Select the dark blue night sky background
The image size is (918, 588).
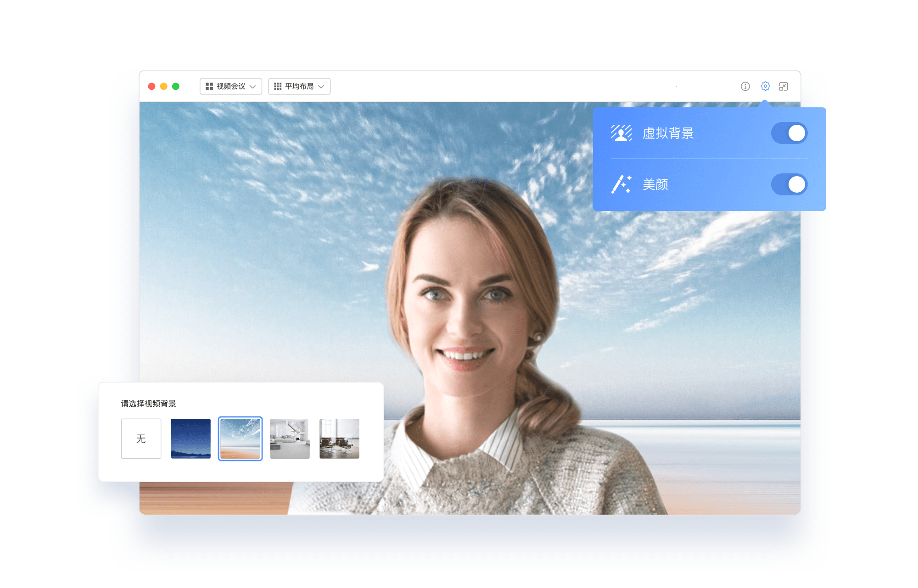click(x=190, y=438)
